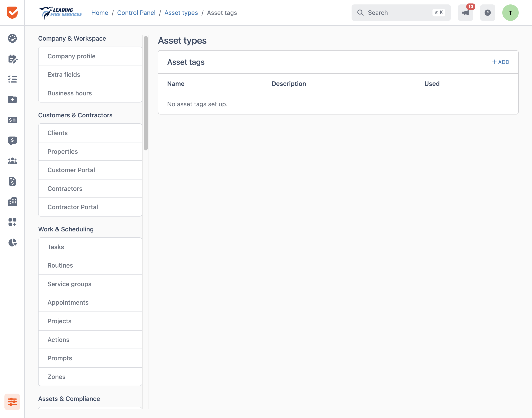Image resolution: width=532 pixels, height=418 pixels.
Task: Click the orange shield checkmark app logo
Action: point(12,12)
